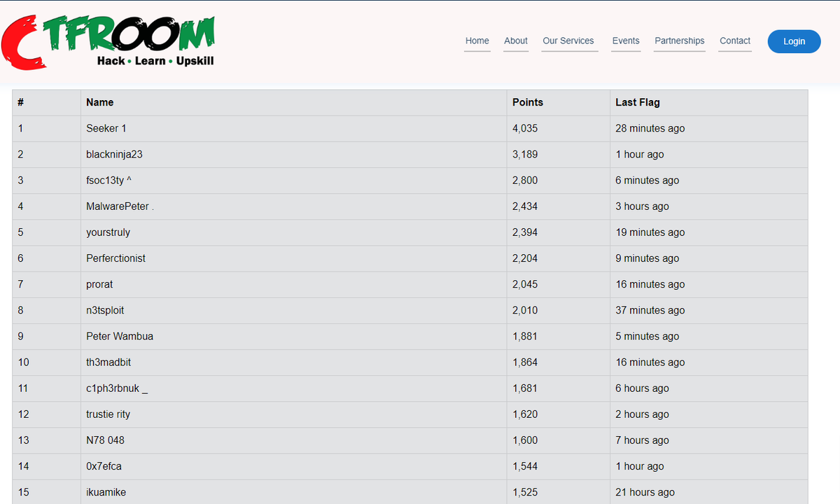Screen dimensions: 840x504
Task: Click the 1,681 points value
Action: [525, 388]
